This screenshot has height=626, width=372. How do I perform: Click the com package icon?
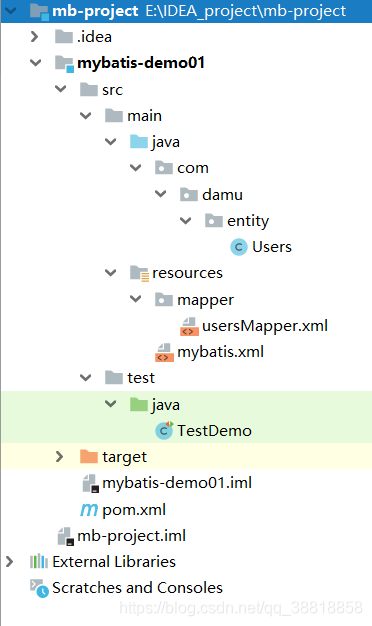[x=164, y=168]
